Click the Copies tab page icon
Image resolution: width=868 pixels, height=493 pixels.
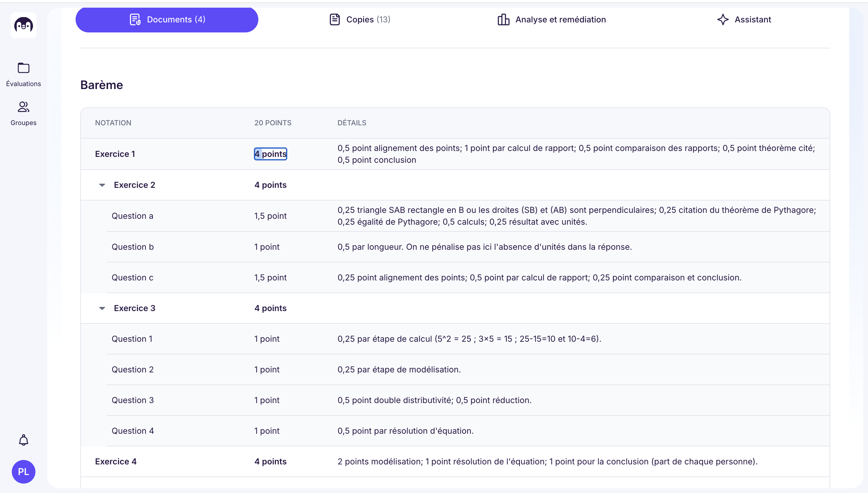click(335, 20)
